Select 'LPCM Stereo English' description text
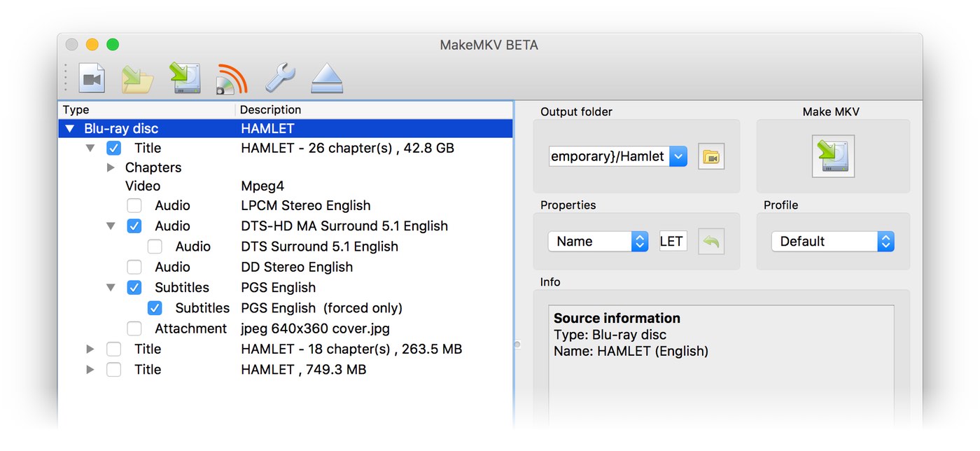The image size is (980, 451). coord(306,206)
